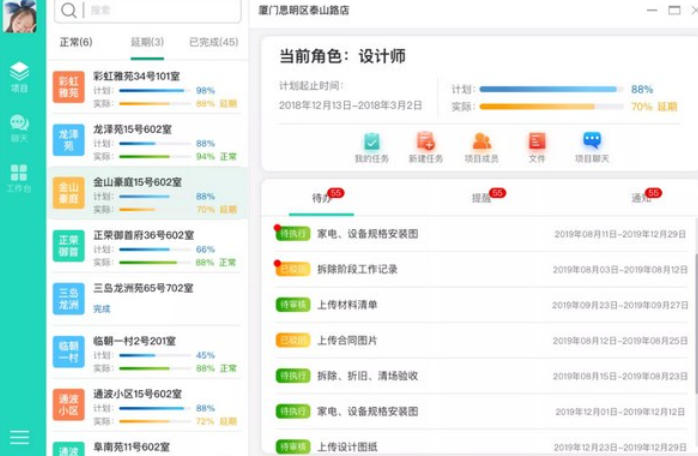698x456 pixels.
Task: Switch to the 已完成(45) tab
Action: coord(213,42)
